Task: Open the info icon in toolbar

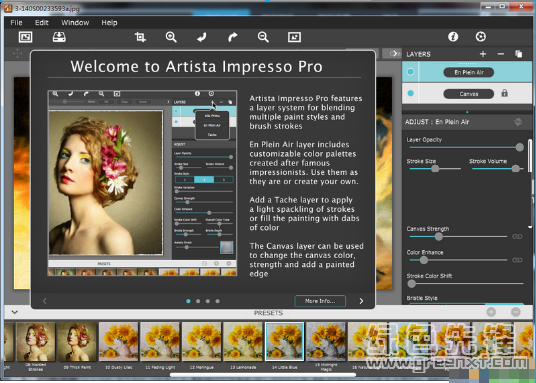Action: (x=453, y=37)
